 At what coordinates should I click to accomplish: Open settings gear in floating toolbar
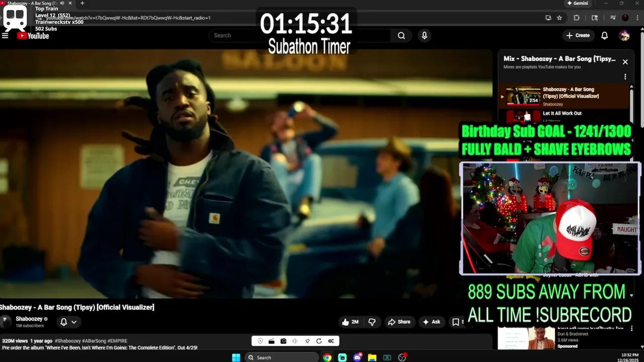click(331, 341)
